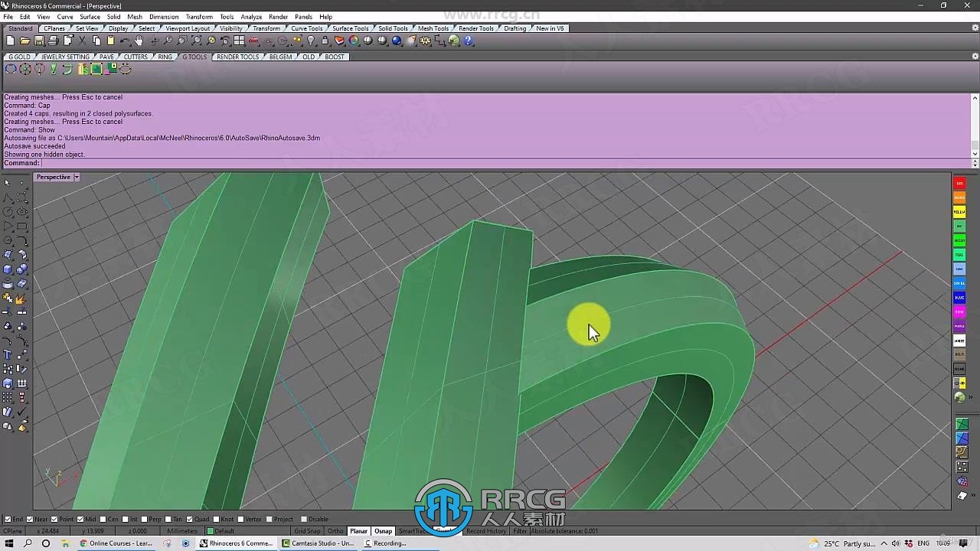This screenshot has width=980, height=551.
Task: Click the green exclamation mark icon
Action: (x=54, y=69)
